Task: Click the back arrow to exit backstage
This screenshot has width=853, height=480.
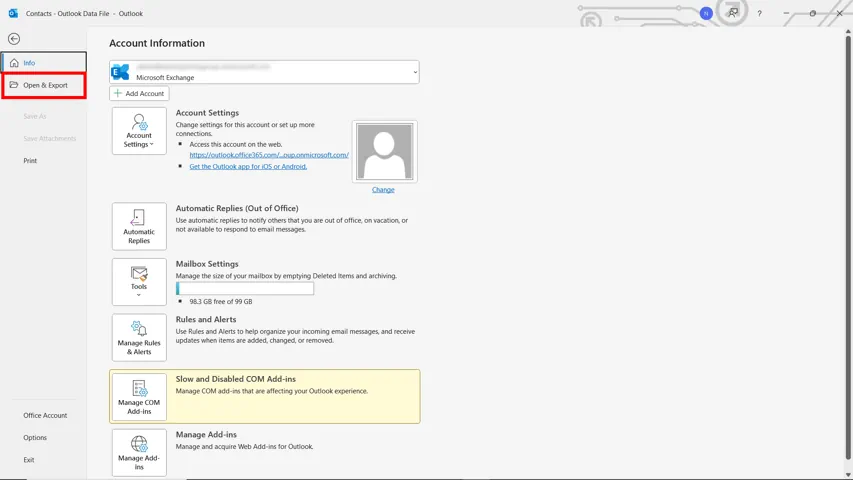Action: [14, 39]
